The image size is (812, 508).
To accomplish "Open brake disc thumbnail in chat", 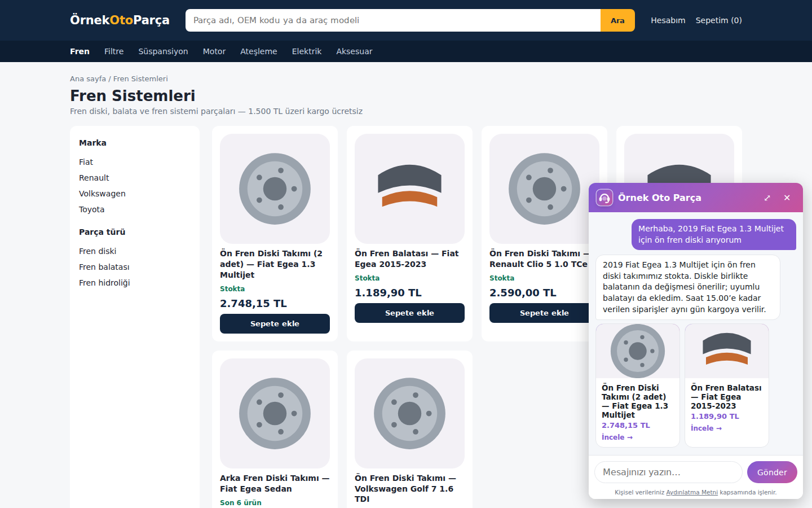I will coord(638,351).
